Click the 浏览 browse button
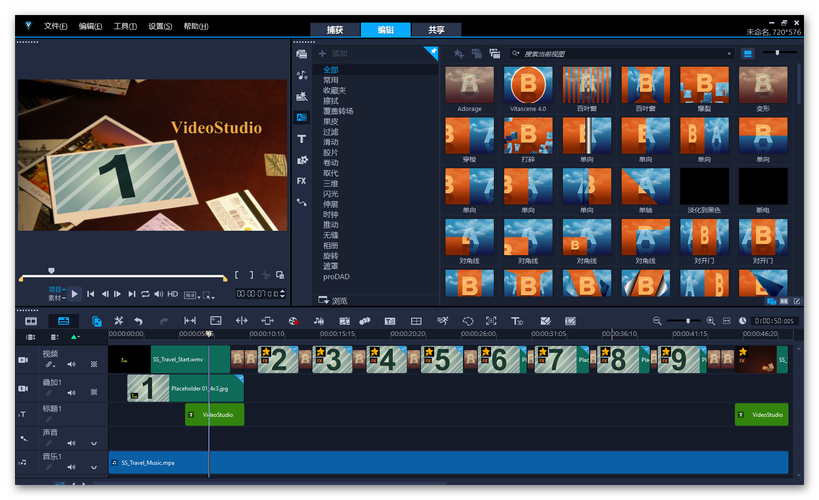 (x=333, y=300)
